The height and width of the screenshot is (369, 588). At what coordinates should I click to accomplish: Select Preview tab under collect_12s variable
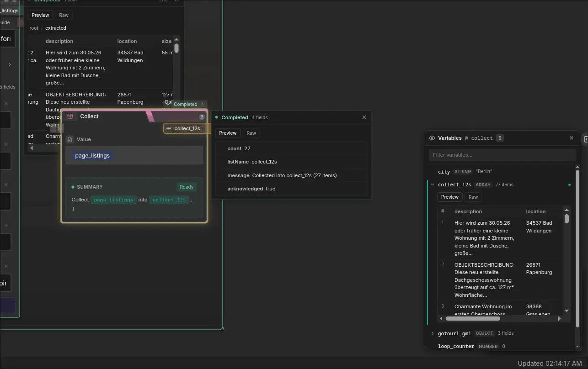tap(450, 197)
